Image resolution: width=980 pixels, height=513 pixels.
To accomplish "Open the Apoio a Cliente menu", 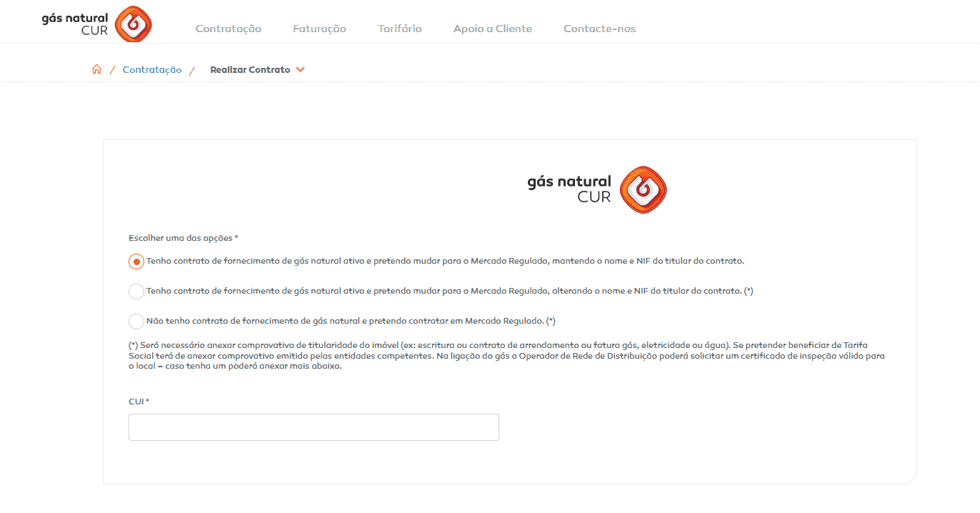I will tap(493, 29).
